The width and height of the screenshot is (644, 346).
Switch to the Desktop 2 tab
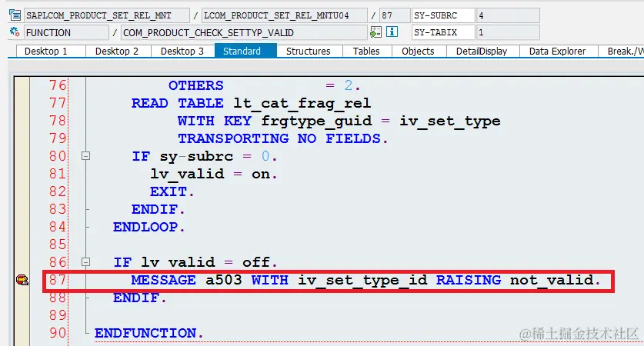pos(118,52)
